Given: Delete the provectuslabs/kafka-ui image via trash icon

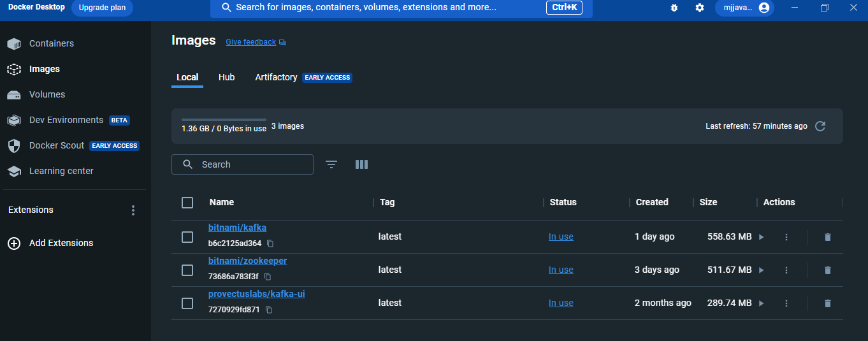Looking at the screenshot, I should [828, 303].
